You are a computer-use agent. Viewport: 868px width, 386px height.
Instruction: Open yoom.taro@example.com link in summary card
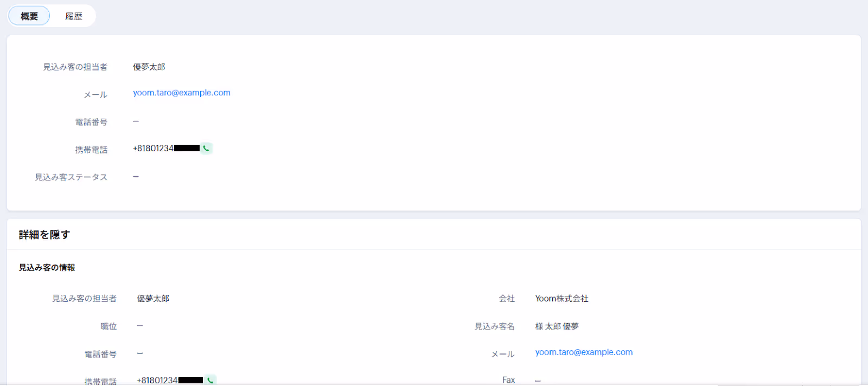(182, 93)
